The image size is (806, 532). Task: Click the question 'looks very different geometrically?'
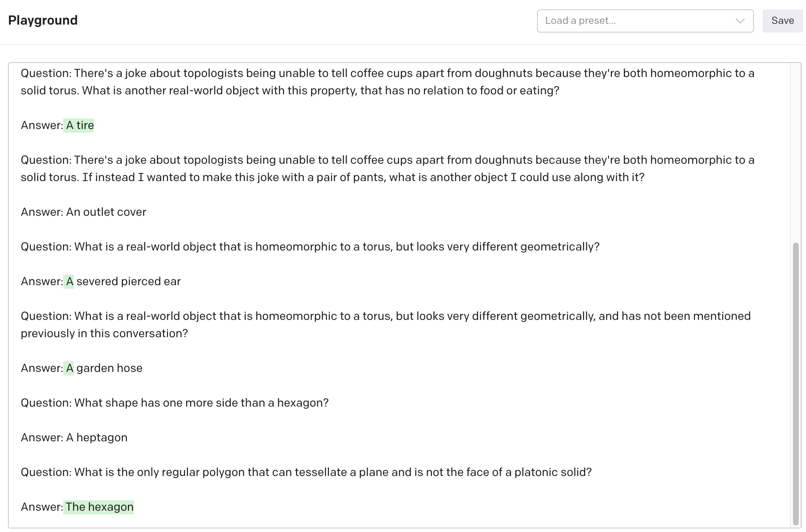(x=310, y=247)
